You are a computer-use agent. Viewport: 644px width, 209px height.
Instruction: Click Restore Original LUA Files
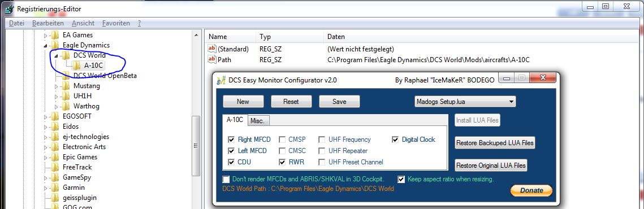[491, 166]
